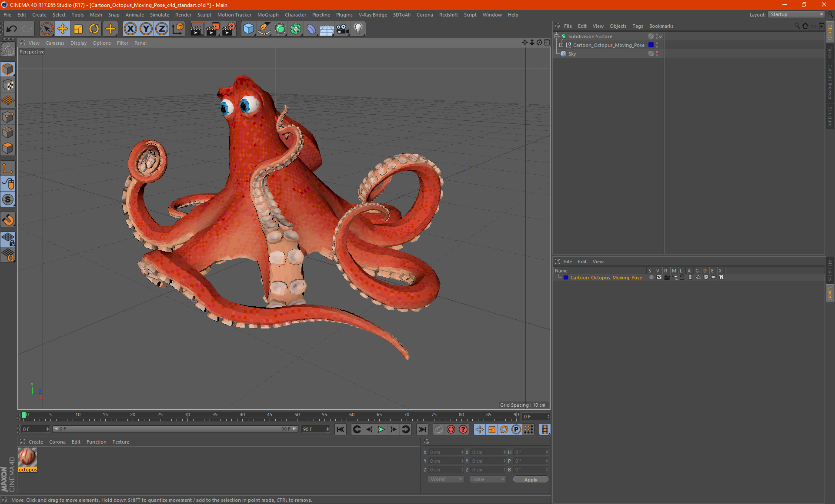
Task: Click timeline range slider bar
Action: pyautogui.click(x=175, y=429)
